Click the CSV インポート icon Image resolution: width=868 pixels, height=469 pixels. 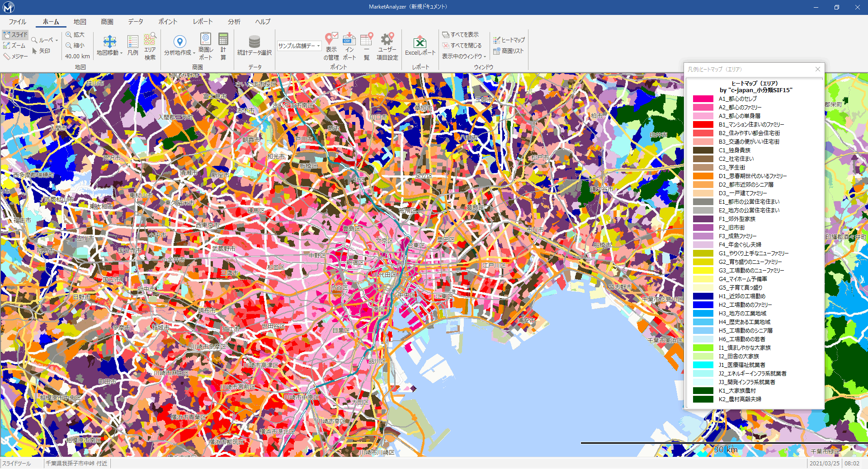click(349, 38)
